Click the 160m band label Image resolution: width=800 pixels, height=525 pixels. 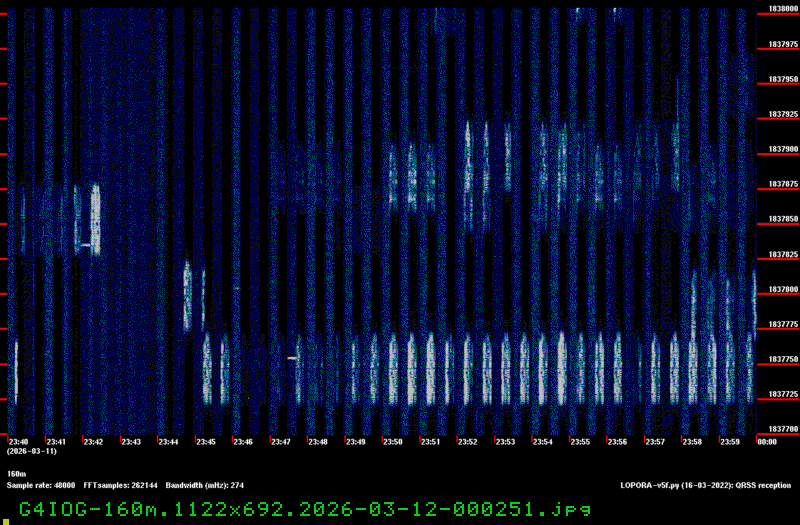click(16, 474)
